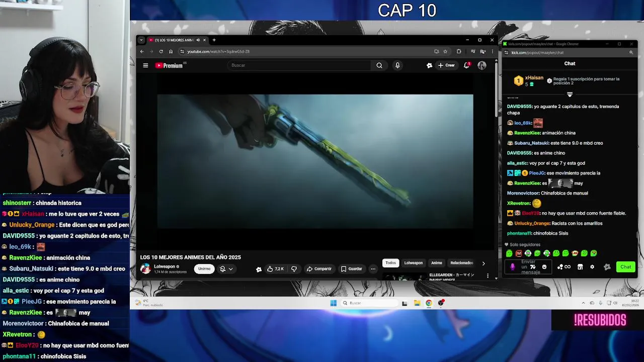
Task: Insert the red angry emote from quick row
Action: 519,253
